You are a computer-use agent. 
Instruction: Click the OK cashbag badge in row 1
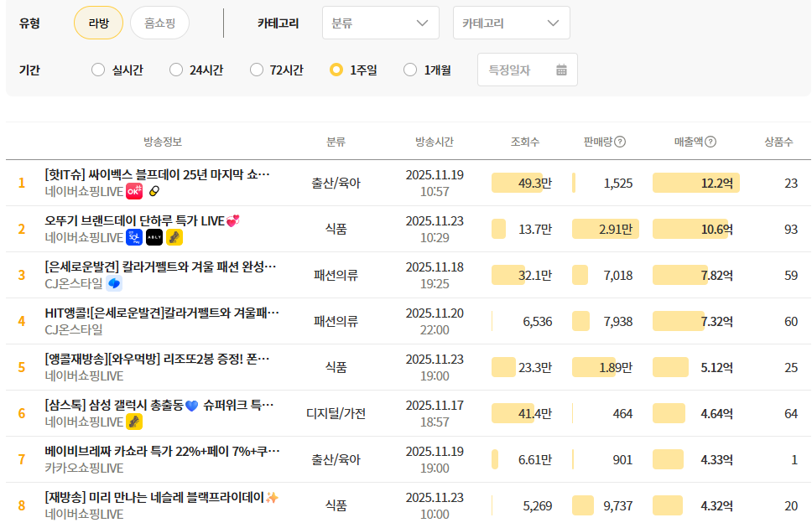(134, 192)
